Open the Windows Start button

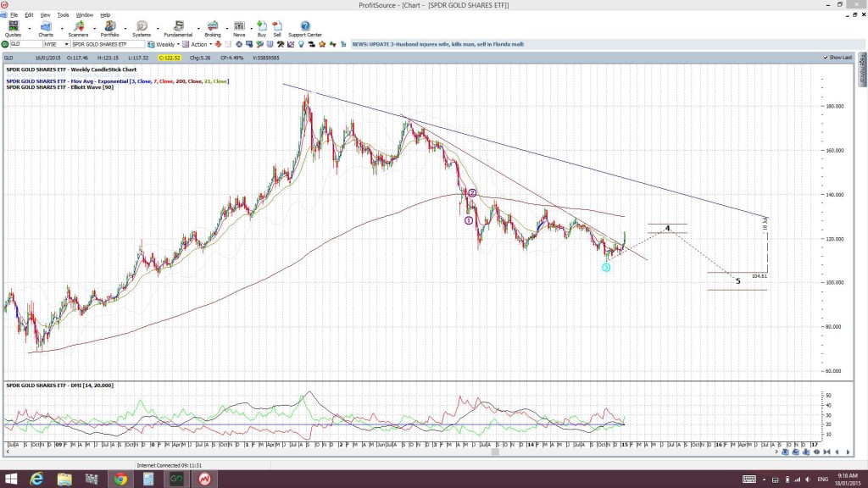coord(10,480)
